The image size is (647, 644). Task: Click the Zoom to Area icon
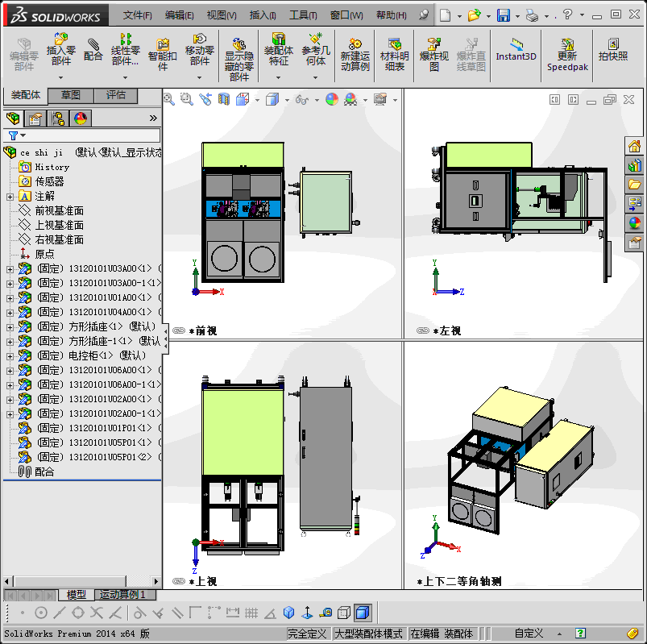pyautogui.click(x=187, y=99)
